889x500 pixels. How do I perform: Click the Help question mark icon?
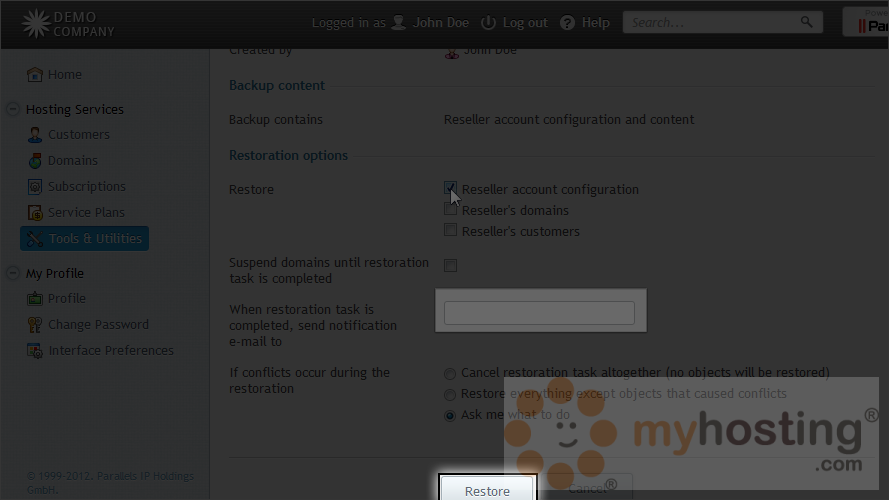pyautogui.click(x=567, y=23)
